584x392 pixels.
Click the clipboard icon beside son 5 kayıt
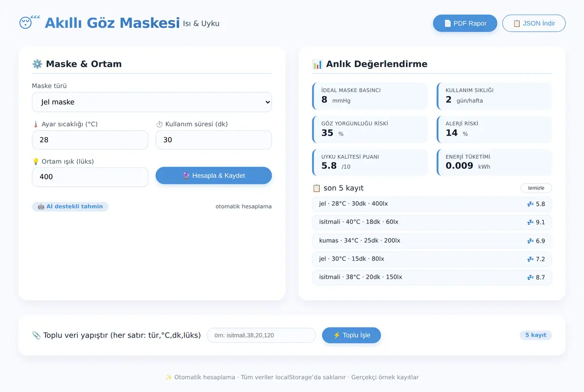click(x=316, y=188)
